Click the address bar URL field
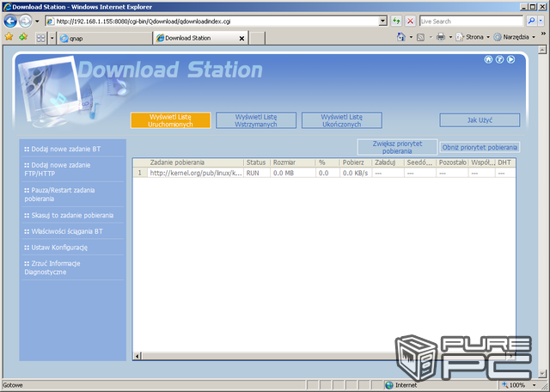Image resolution: width=550 pixels, height=392 pixels. (x=212, y=21)
